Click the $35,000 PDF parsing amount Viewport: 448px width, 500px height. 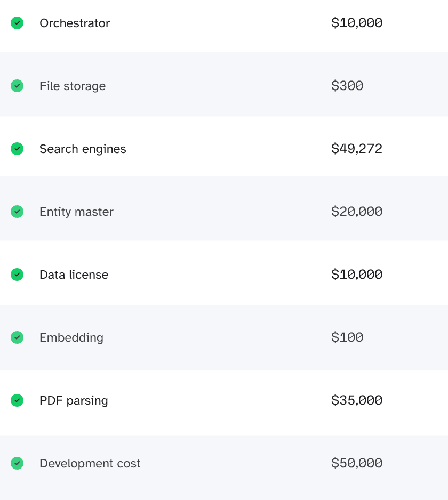(x=356, y=400)
